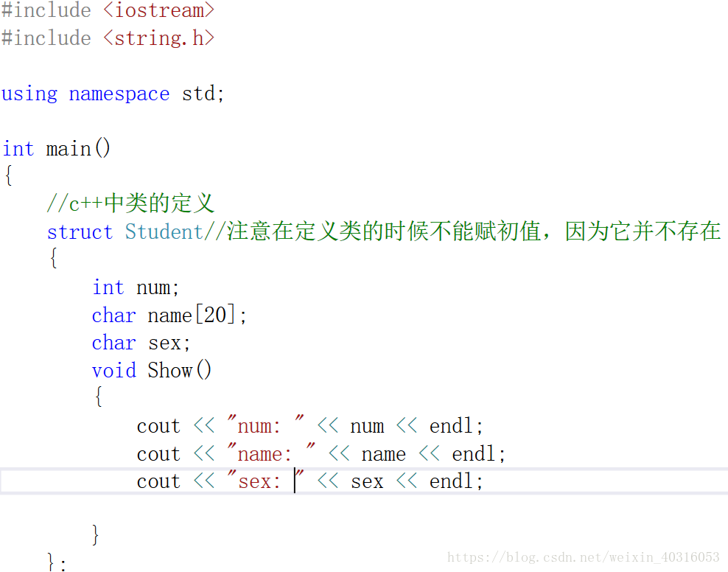Click the opening brace below 'int main()'

[8, 176]
